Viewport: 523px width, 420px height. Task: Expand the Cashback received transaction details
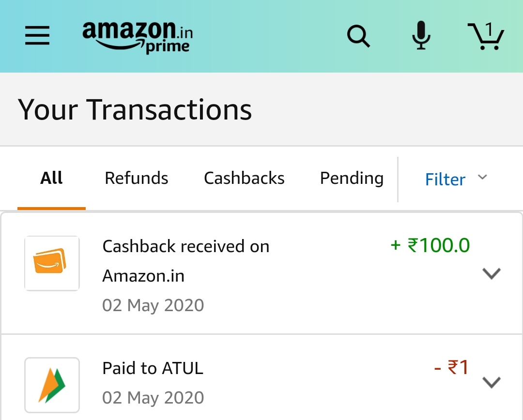tap(491, 274)
